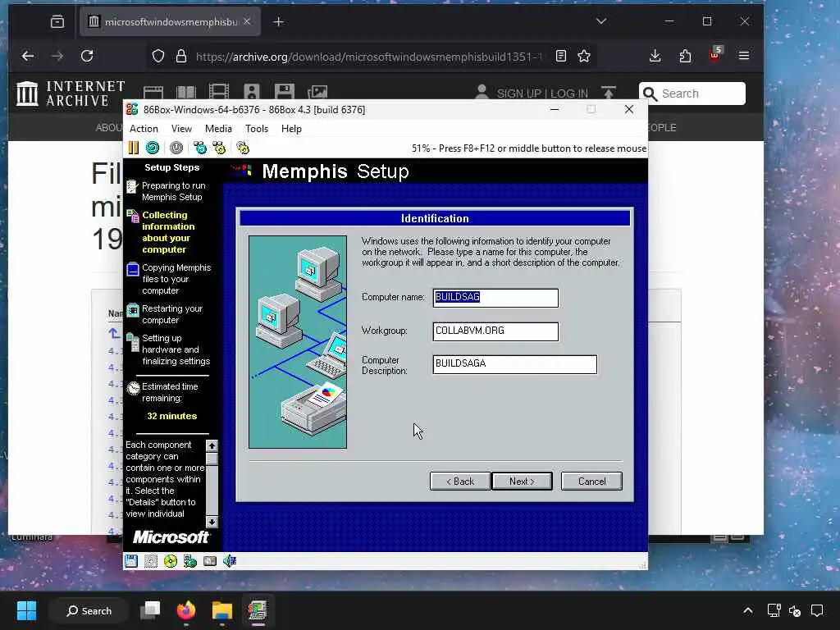Open Firefox tab overview icon at top left
The height and width of the screenshot is (630, 840).
click(x=57, y=21)
